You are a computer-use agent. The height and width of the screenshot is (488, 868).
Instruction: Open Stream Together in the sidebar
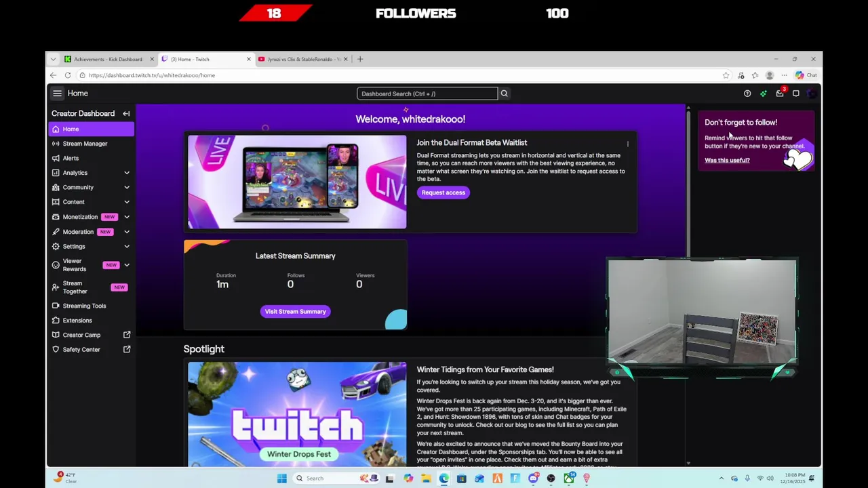[91, 287]
